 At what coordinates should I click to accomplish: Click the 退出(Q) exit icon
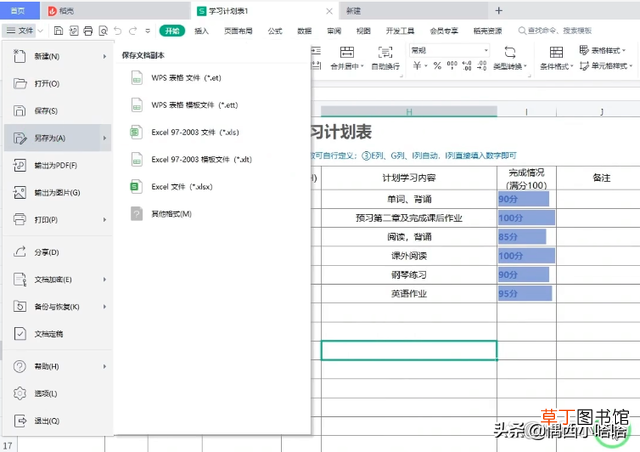(x=20, y=421)
